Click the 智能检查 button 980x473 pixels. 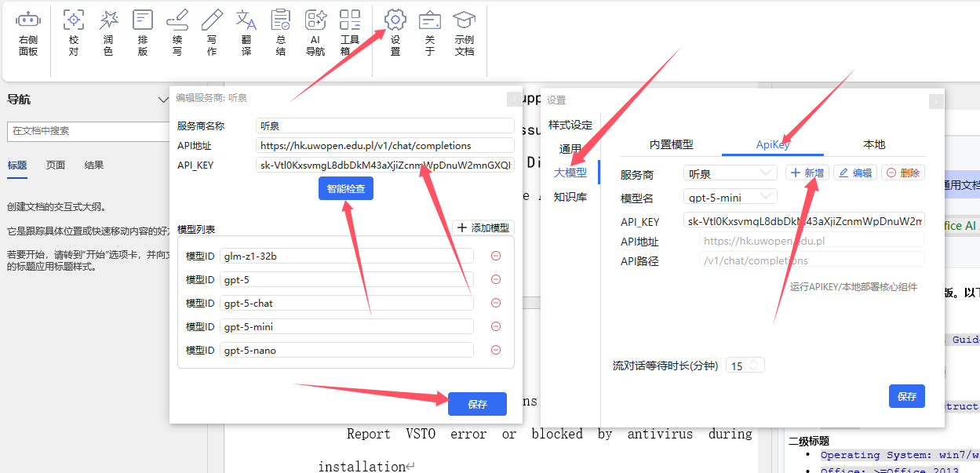point(346,188)
